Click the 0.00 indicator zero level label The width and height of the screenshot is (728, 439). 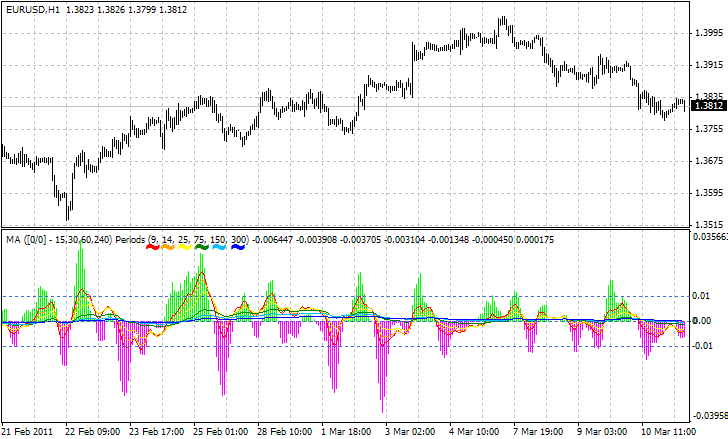703,321
